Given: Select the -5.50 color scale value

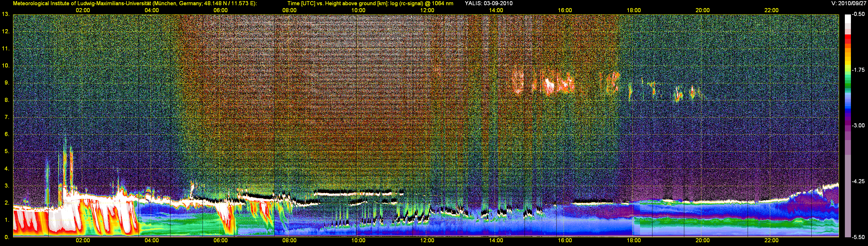Looking at the screenshot, I should (858, 237).
